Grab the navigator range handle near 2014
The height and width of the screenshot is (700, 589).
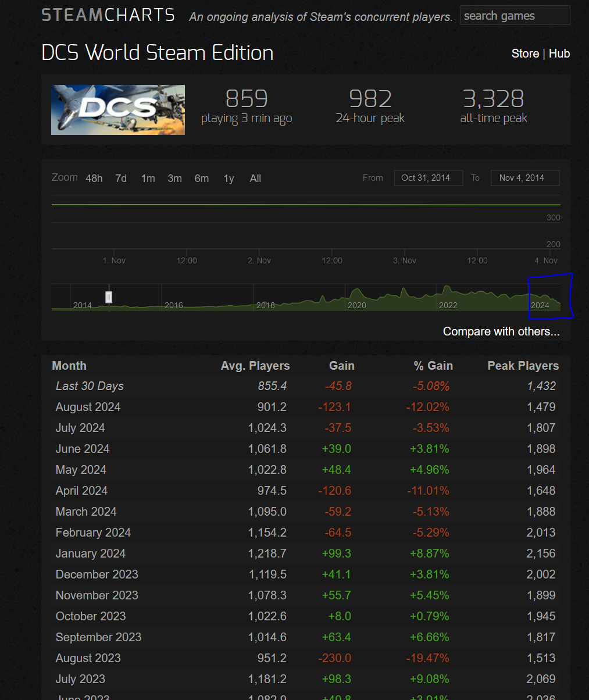(x=109, y=297)
